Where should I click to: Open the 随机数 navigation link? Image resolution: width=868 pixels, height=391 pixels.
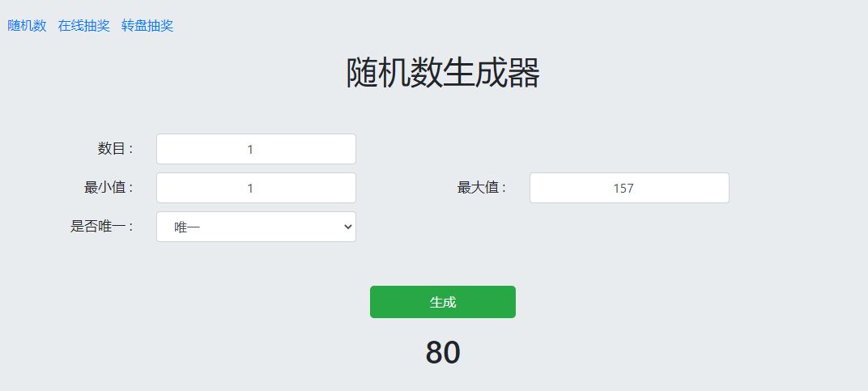pos(27,26)
